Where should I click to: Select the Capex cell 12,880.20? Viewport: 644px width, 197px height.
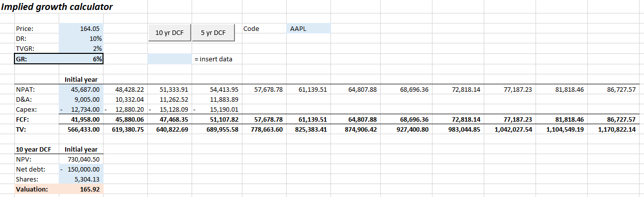click(126, 109)
